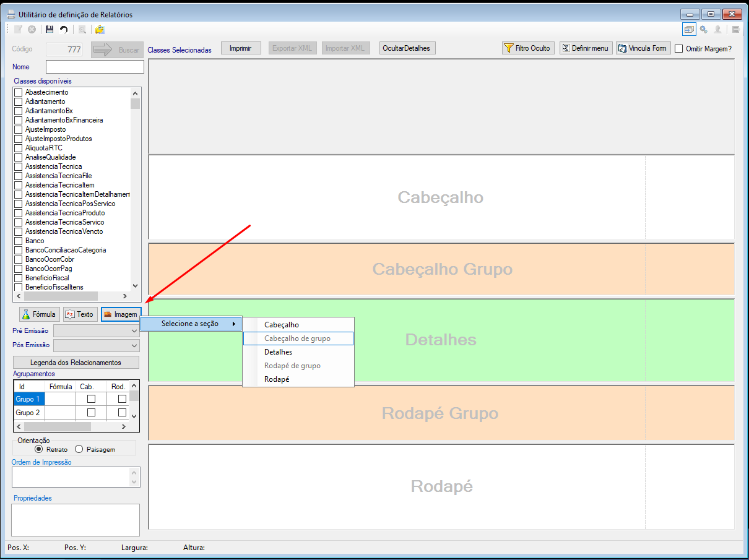Click the Buscar arrow button
749x560 pixels.
117,50
